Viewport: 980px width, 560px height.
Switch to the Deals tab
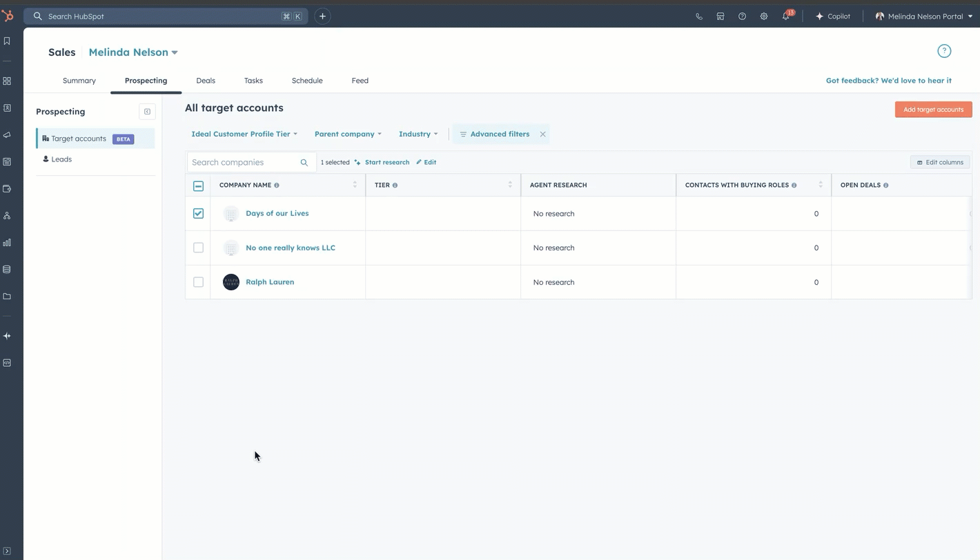click(206, 81)
